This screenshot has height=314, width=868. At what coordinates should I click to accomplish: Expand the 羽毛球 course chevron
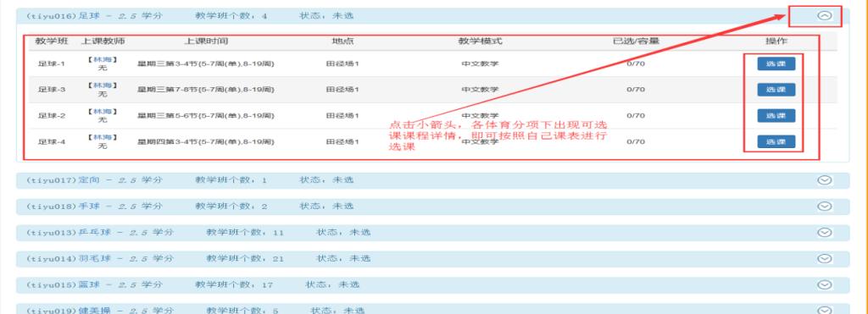click(824, 258)
